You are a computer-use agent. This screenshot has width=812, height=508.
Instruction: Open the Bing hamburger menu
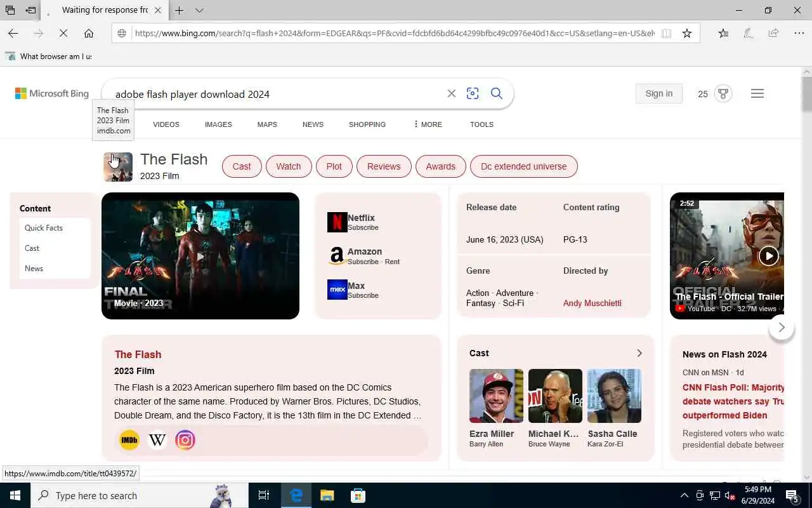pos(757,93)
